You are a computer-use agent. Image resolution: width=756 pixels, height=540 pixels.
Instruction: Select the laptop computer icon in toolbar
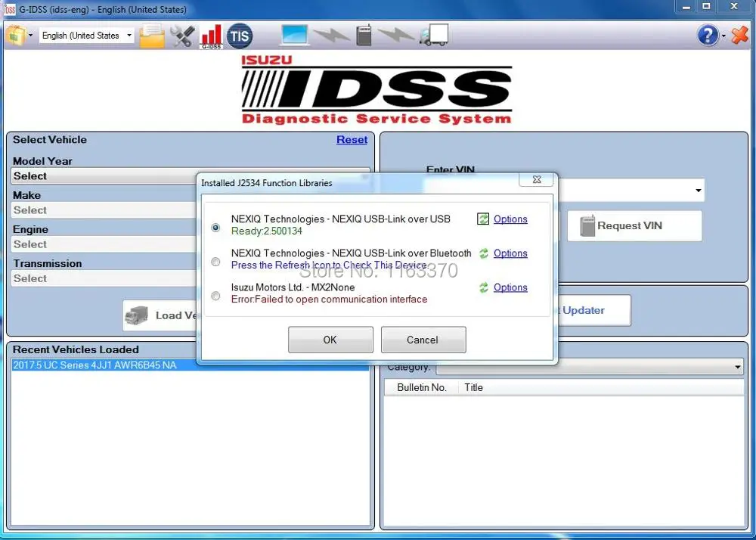point(295,36)
